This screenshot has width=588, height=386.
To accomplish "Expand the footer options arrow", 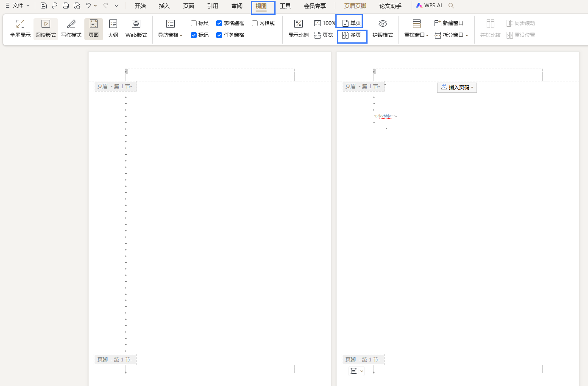I will [362, 371].
